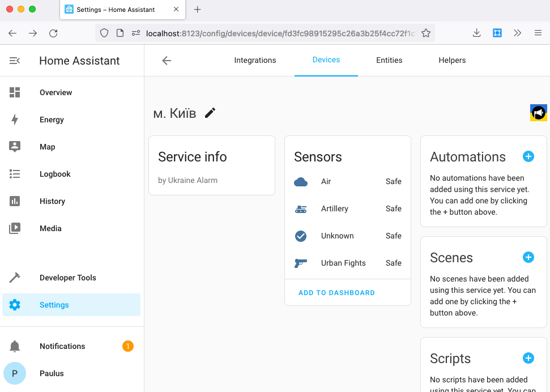Open a new browser tab
The image size is (550, 392).
198,10
